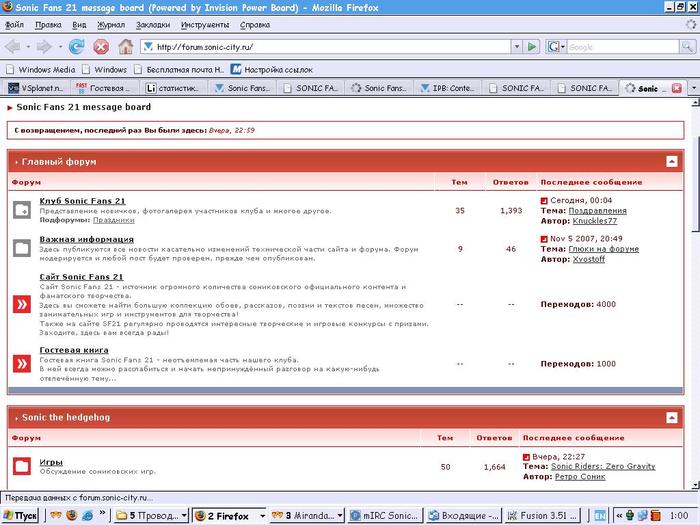The width and height of the screenshot is (700, 525).
Task: Stop loading with the red X icon
Action: coord(101,46)
